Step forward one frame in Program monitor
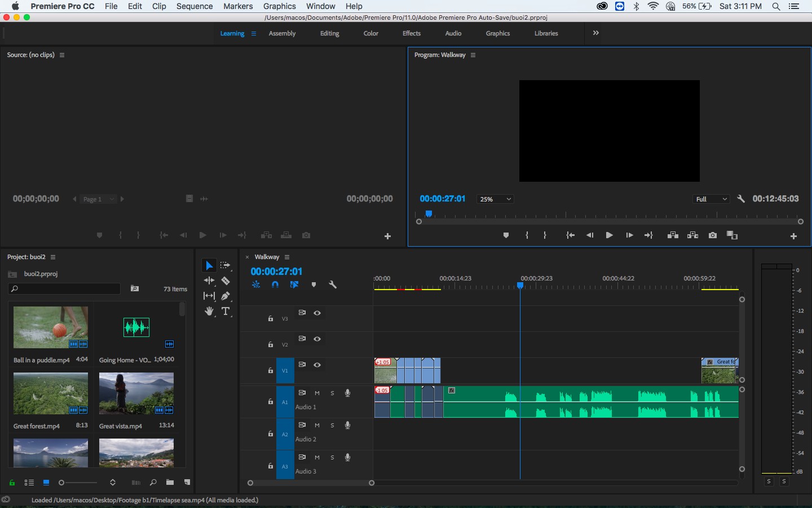Image resolution: width=812 pixels, height=508 pixels. point(629,235)
